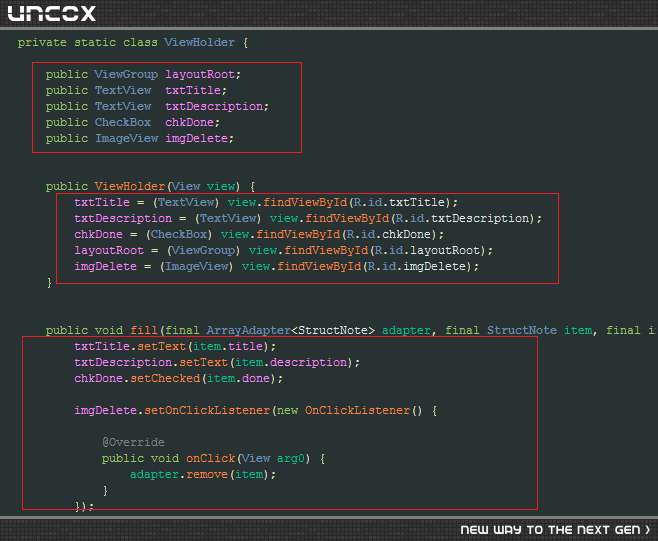Click the 'public TextView txtDescription;' declaration

coord(157,106)
